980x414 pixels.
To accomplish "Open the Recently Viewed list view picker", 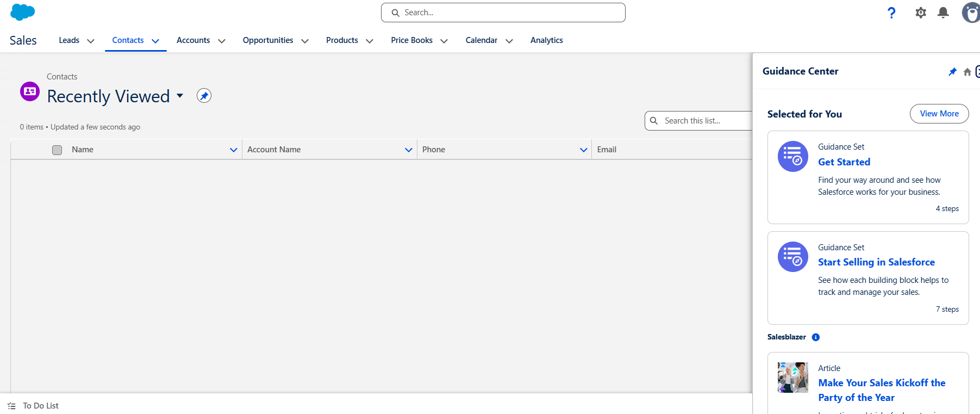I will coord(180,96).
